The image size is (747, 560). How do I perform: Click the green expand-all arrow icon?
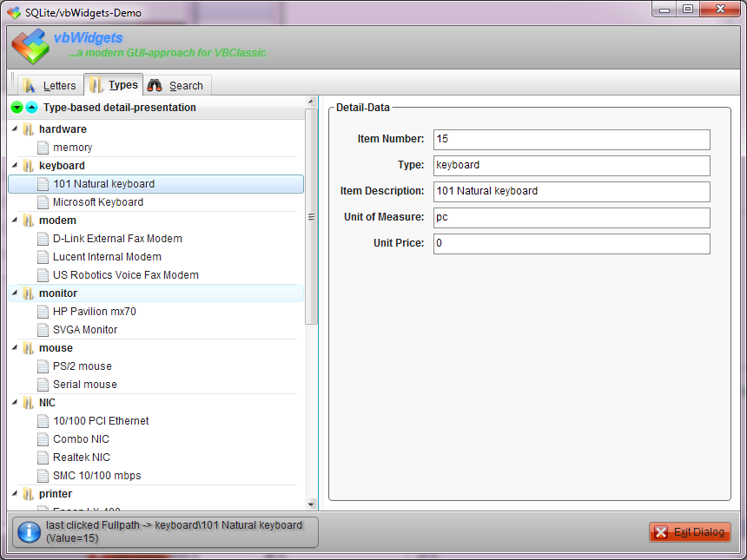coord(17,108)
